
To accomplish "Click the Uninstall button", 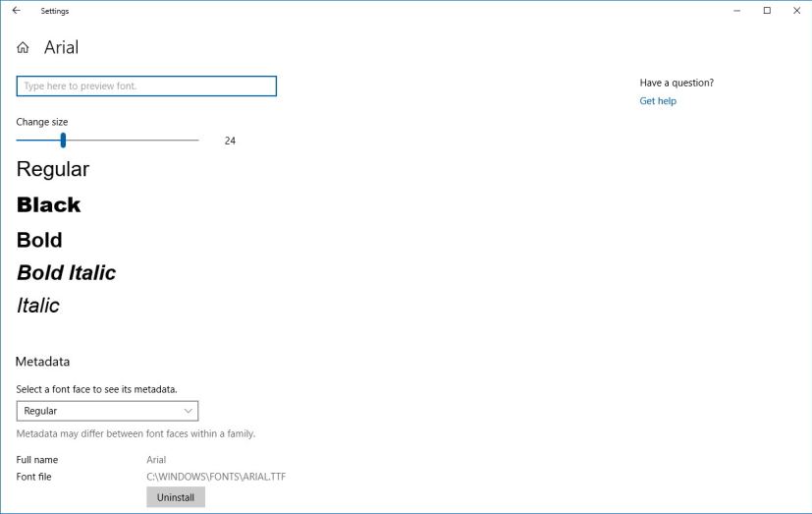I will (176, 497).
